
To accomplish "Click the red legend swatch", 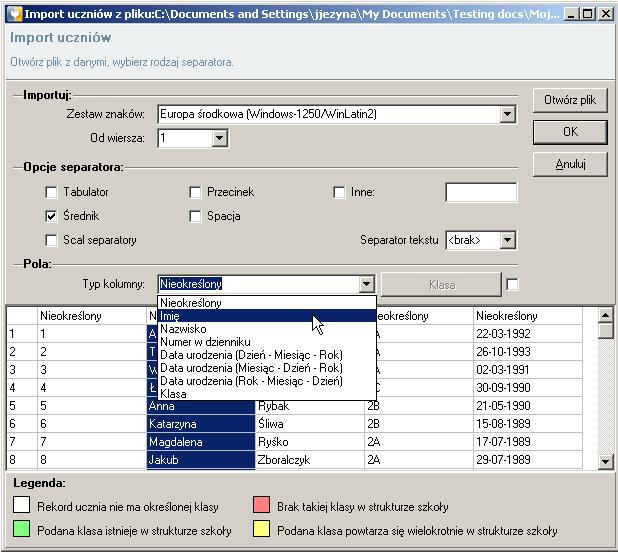I will point(261,505).
